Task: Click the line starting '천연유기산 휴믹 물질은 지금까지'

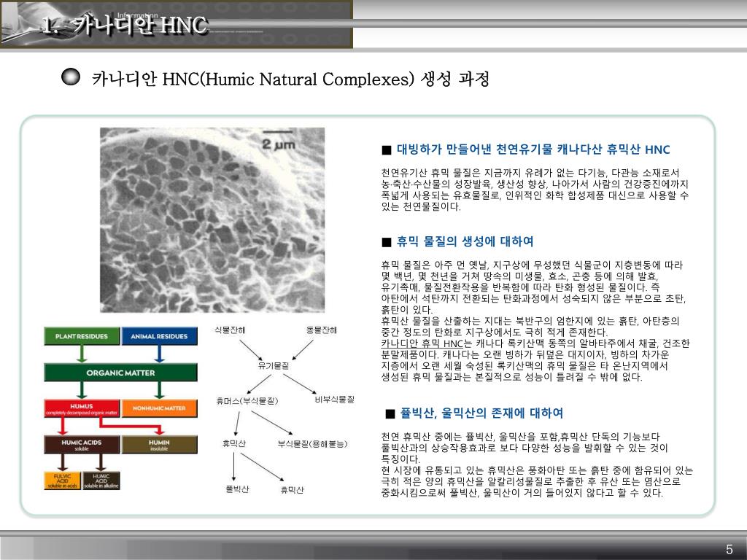Action: 530,172
